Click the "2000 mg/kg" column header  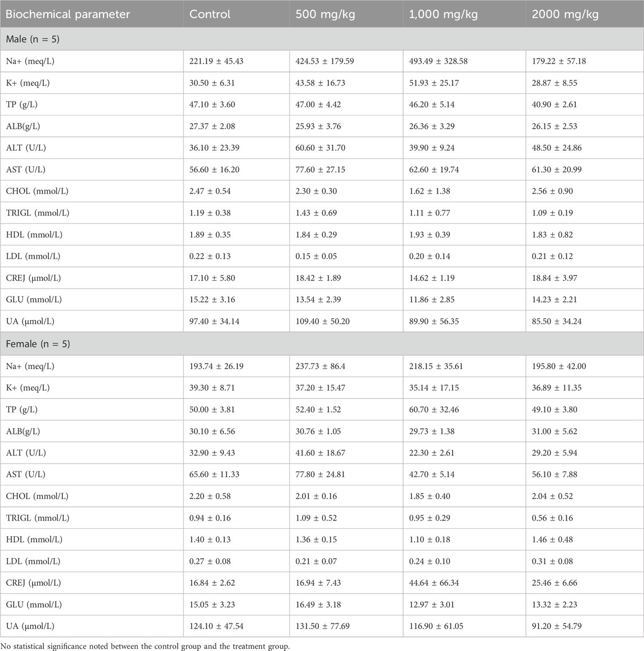point(562,14)
